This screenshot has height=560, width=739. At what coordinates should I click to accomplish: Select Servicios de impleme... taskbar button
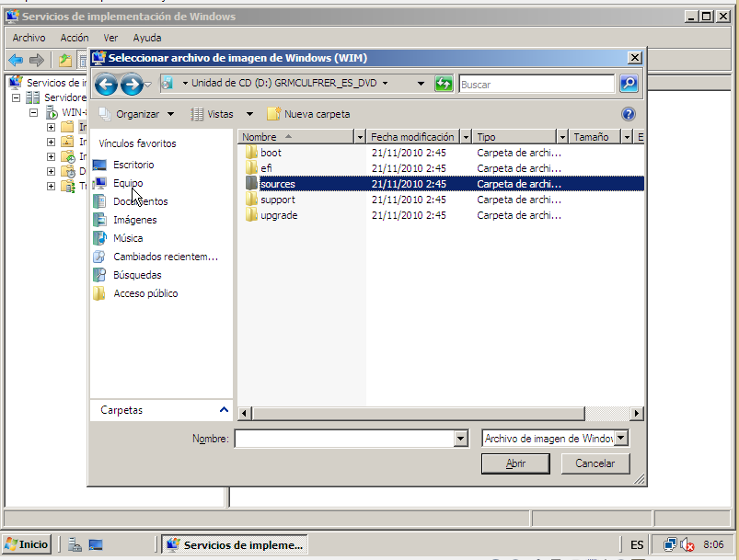pyautogui.click(x=235, y=545)
